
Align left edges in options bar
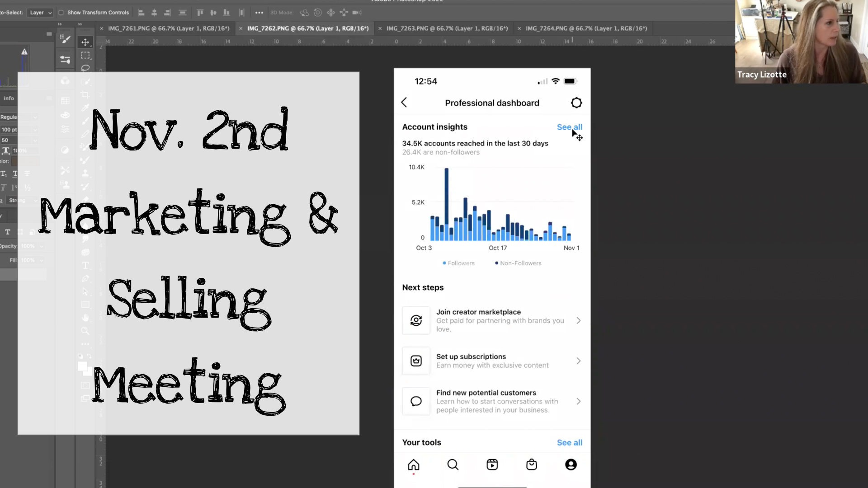point(141,13)
